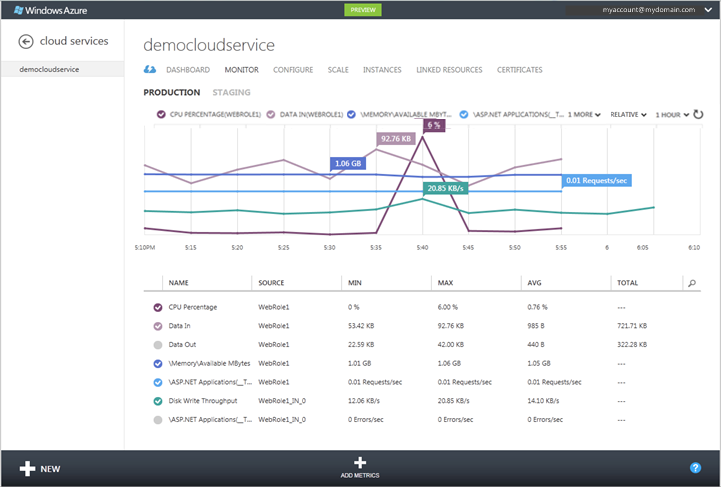Select the PRODUCTION deployment tab
The image size is (721, 487).
pyautogui.click(x=172, y=92)
